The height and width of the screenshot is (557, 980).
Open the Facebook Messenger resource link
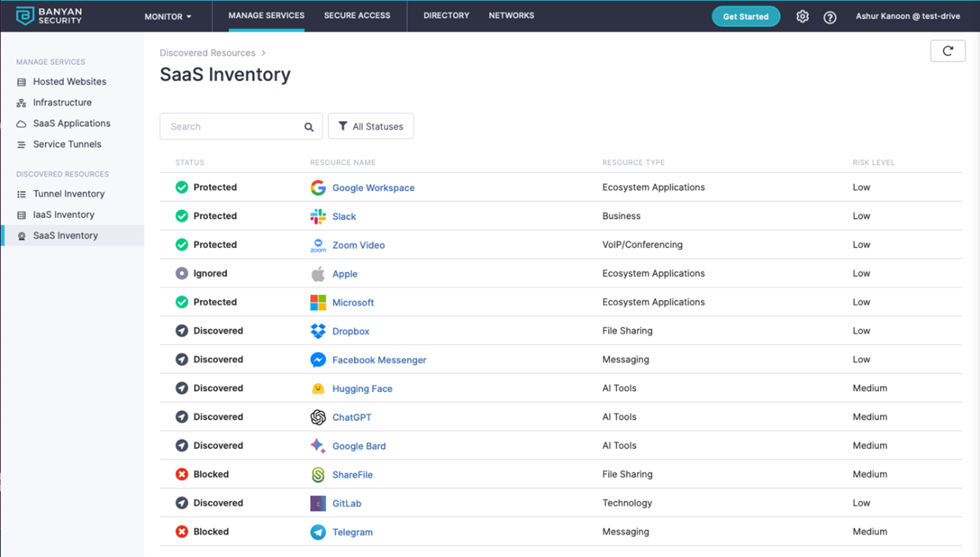(x=379, y=360)
